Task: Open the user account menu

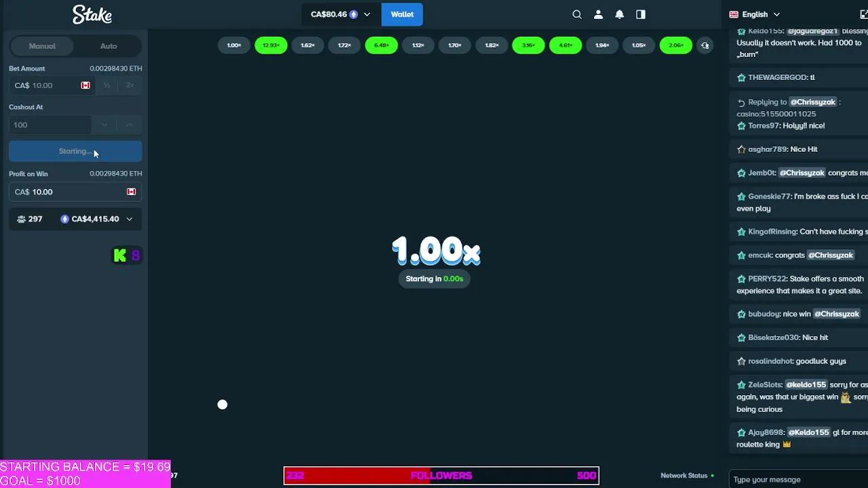Action: [x=598, y=14]
